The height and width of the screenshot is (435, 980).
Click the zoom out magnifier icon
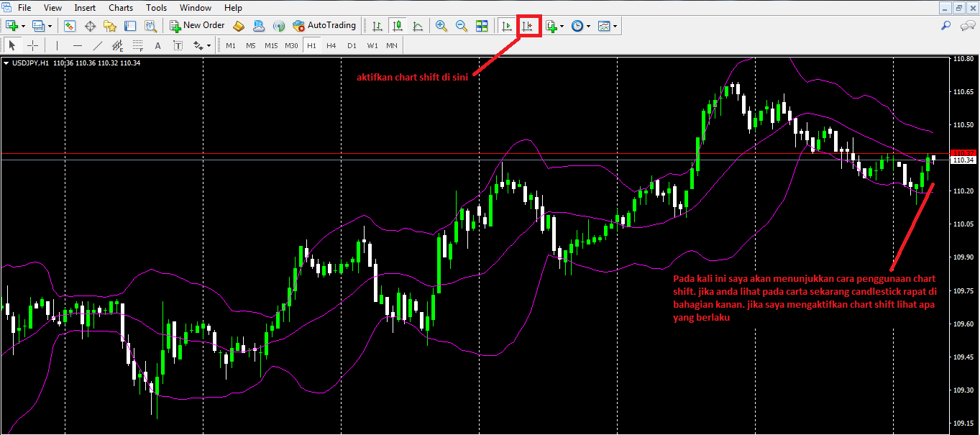tap(462, 26)
